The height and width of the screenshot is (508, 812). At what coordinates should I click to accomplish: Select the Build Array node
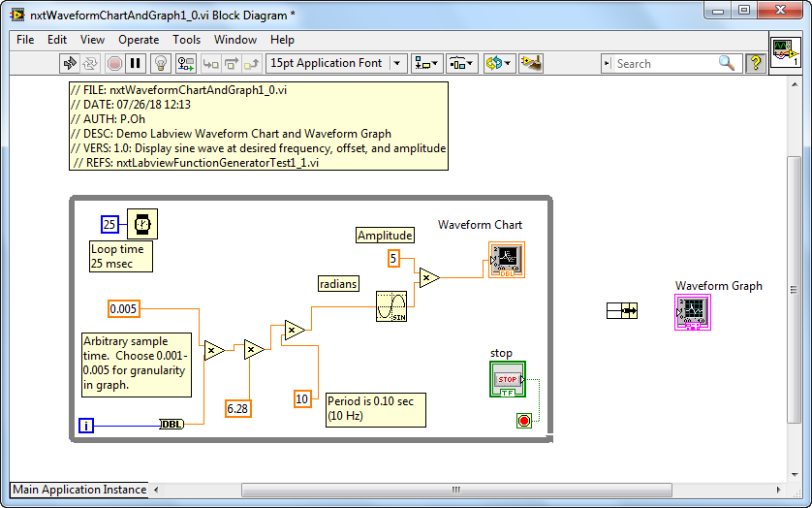pos(622,311)
